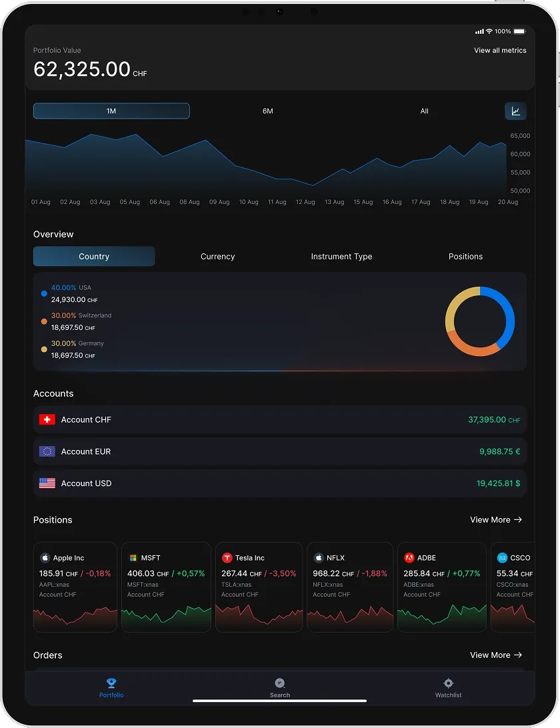The height and width of the screenshot is (728, 560).
Task: Select the 6M time range
Action: pyautogui.click(x=268, y=111)
